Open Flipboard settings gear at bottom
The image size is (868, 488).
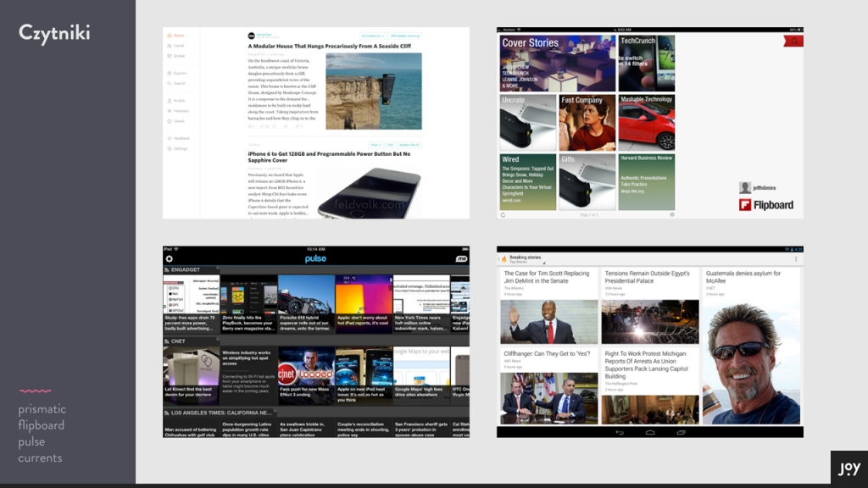click(672, 214)
